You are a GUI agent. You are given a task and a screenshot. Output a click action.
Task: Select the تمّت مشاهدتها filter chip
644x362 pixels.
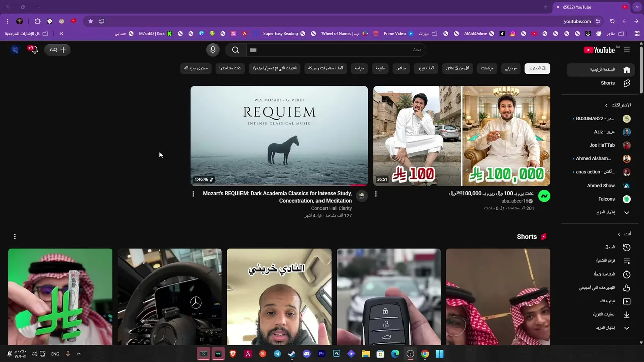pos(230,68)
